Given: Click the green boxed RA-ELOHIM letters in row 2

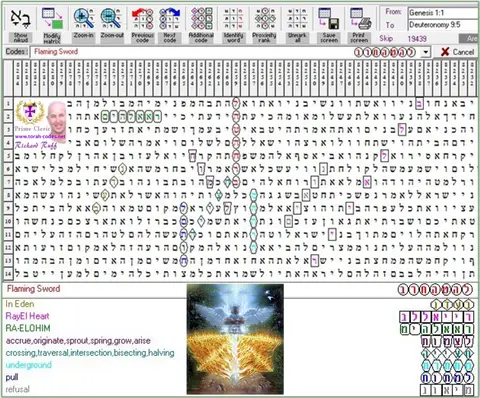Looking at the screenshot, I should [131, 116].
